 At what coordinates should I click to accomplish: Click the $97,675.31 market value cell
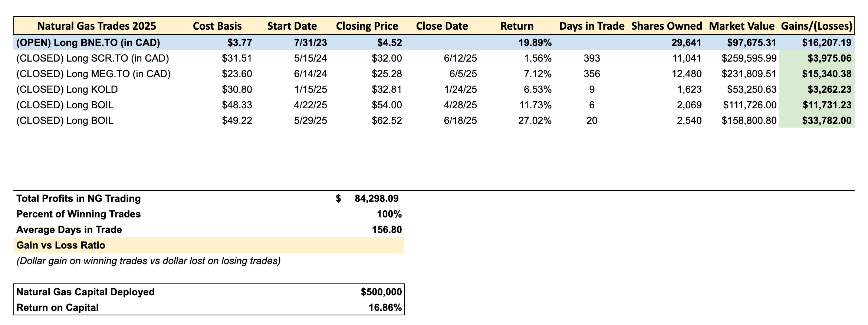(749, 43)
